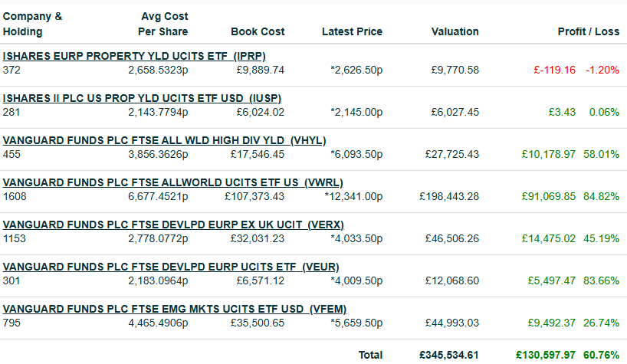The image size is (627, 364).
Task: Click the VWRL book cost £107,373.43
Action: [x=254, y=196]
